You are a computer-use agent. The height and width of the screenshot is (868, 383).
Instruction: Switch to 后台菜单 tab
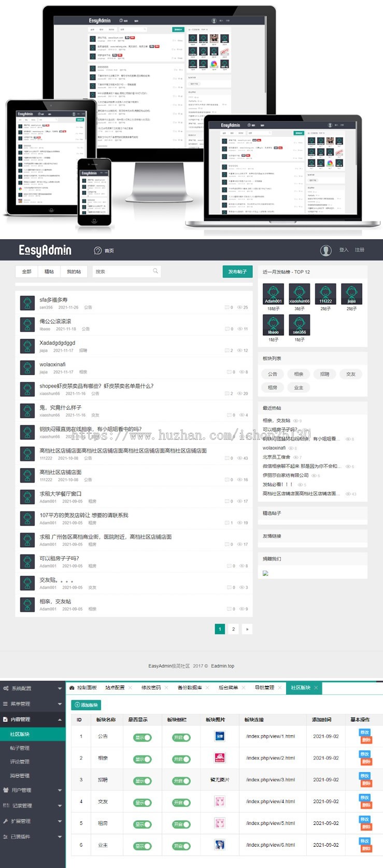coord(228,687)
